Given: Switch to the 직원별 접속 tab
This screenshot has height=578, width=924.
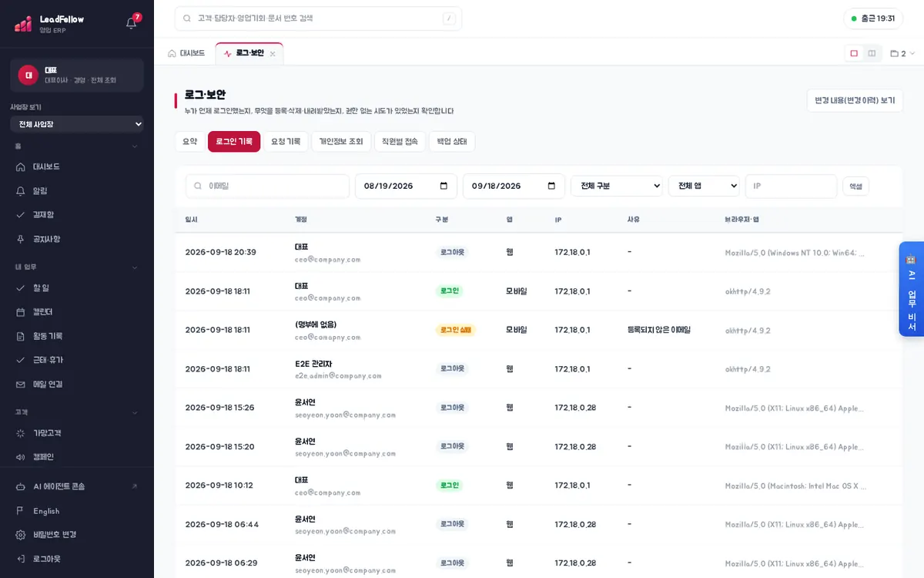Looking at the screenshot, I should pos(400,142).
